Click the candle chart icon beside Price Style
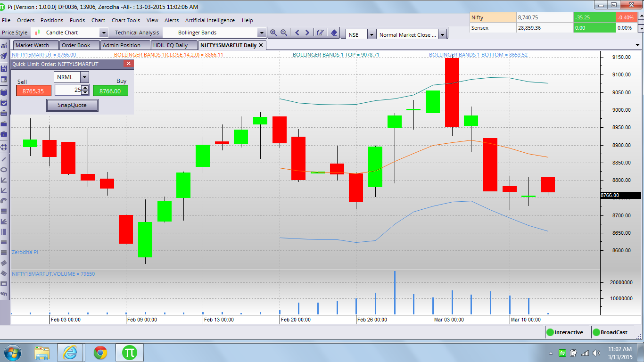This screenshot has width=644, height=362. (x=38, y=33)
